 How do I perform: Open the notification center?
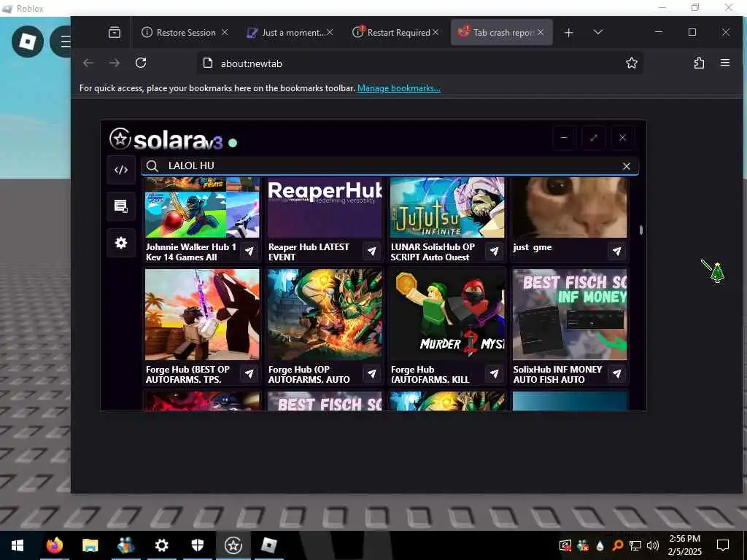point(723,545)
